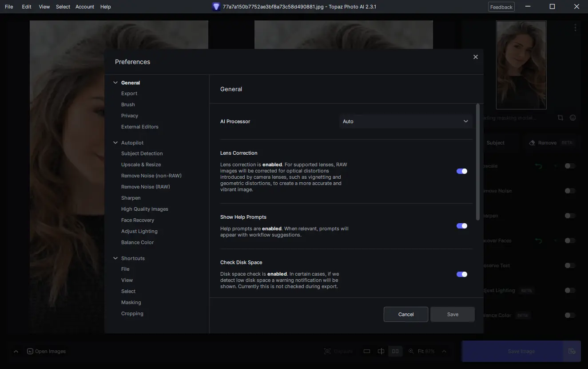Toggle the Check Disk Space switch

point(462,274)
